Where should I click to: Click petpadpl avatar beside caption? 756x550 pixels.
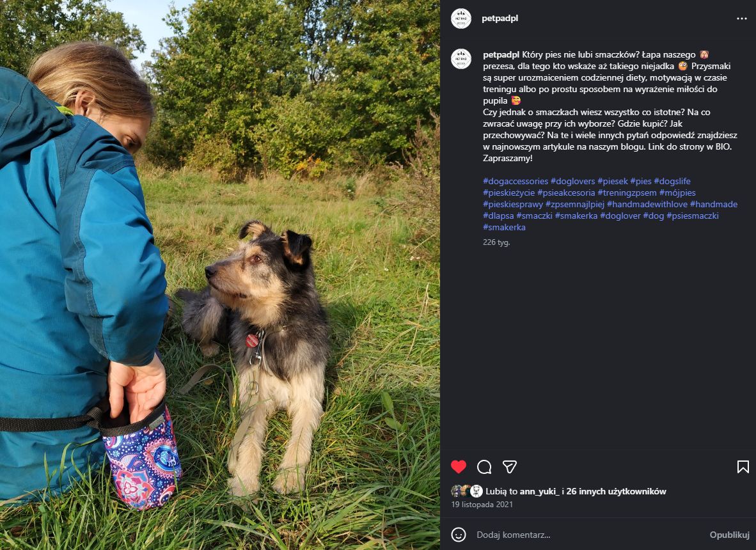461,59
